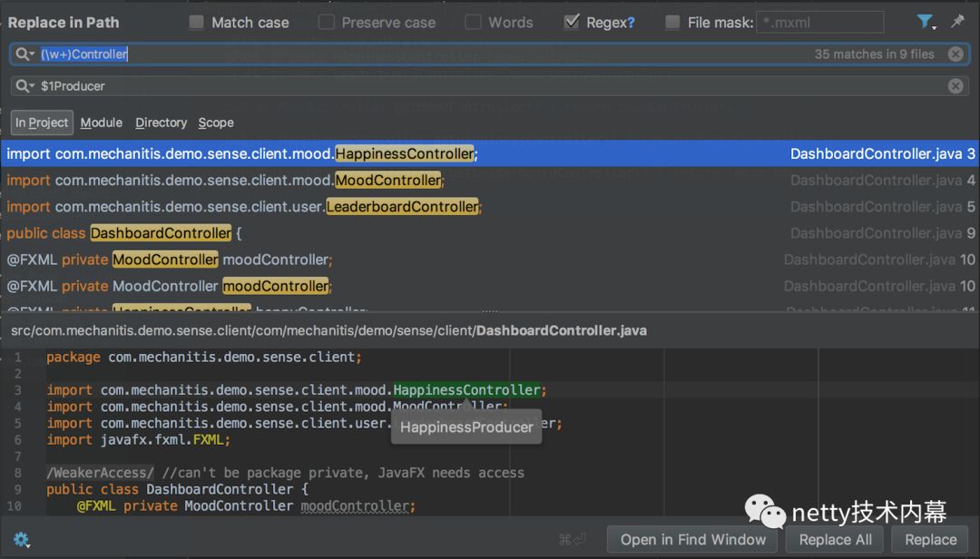
Task: Switch to the Module scope tab
Action: [102, 123]
